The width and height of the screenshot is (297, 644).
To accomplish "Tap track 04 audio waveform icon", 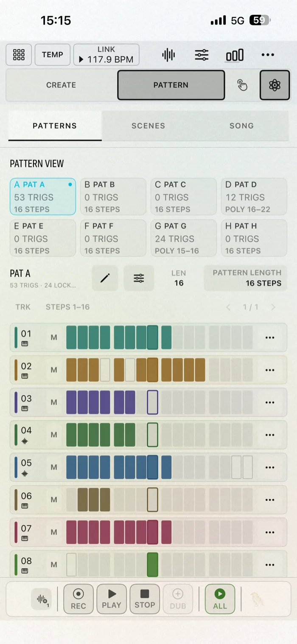I will (x=25, y=441).
